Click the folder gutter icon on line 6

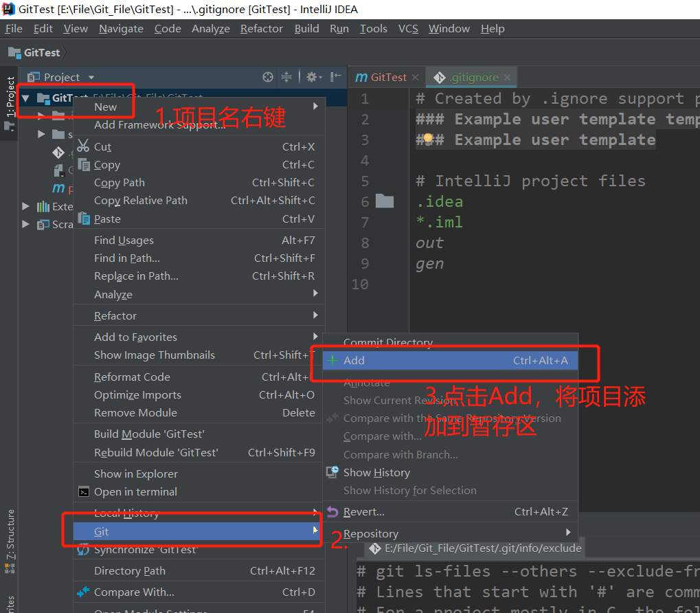[385, 201]
